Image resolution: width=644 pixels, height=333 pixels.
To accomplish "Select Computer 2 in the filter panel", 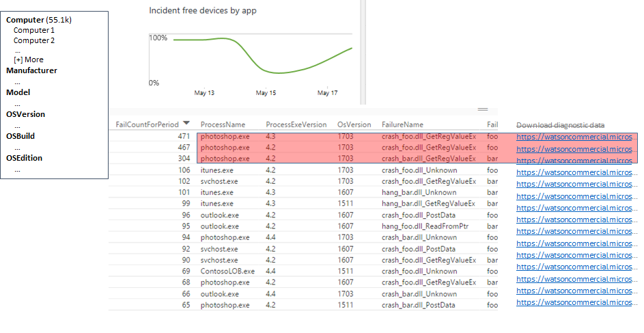I will [34, 40].
